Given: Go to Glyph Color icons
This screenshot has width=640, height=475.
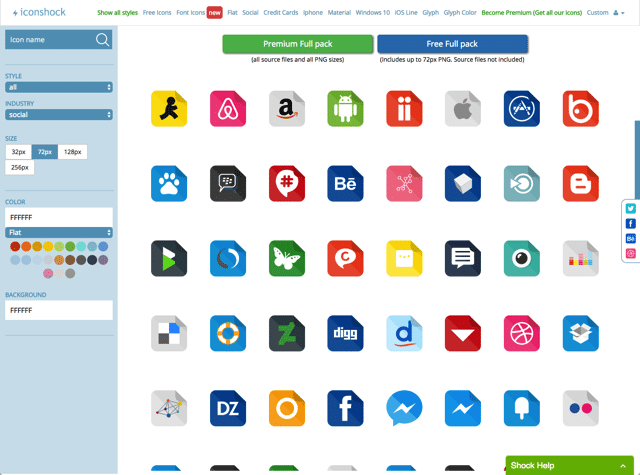Looking at the screenshot, I should [460, 13].
